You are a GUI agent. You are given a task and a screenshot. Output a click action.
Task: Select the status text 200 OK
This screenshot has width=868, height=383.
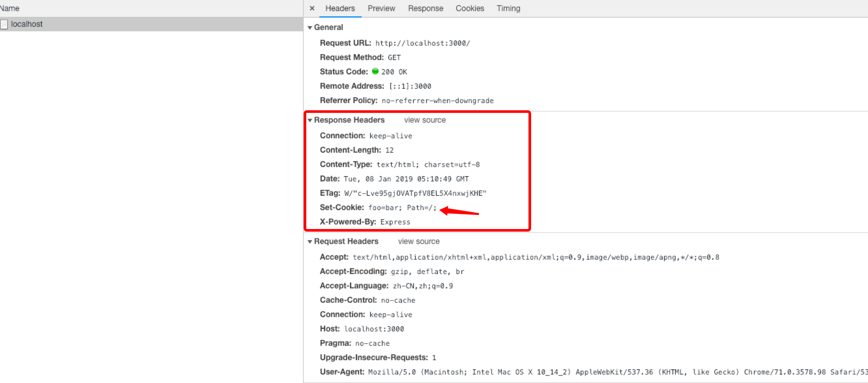pyautogui.click(x=394, y=72)
